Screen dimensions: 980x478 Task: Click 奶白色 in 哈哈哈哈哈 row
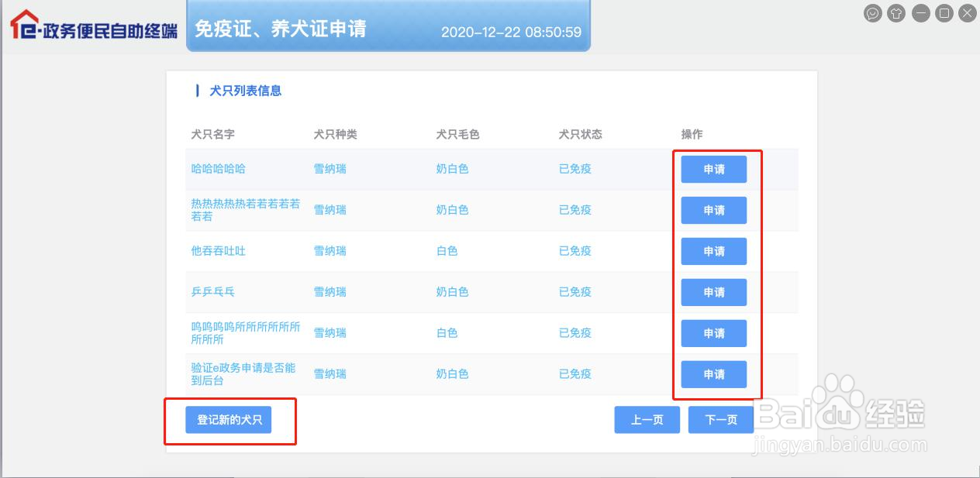click(x=453, y=169)
